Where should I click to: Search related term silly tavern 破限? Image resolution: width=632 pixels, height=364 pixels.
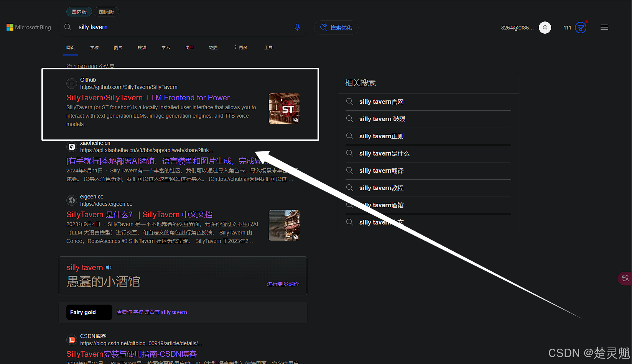coord(382,119)
